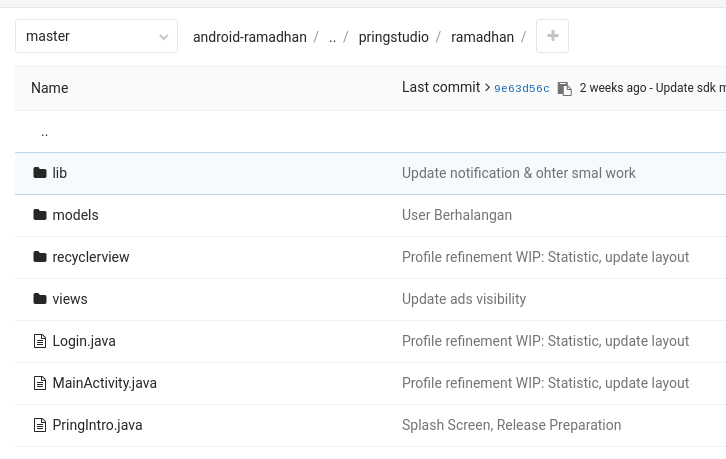Screen dimensions: 726x459
Task: Click the views folder icon
Action: (x=40, y=299)
